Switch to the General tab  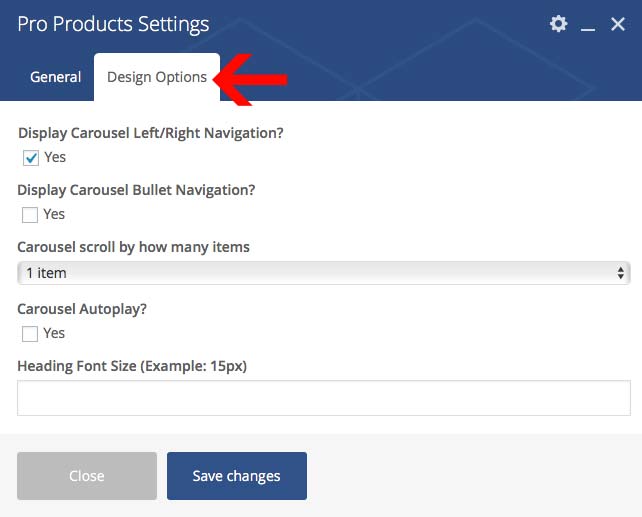pyautogui.click(x=56, y=77)
